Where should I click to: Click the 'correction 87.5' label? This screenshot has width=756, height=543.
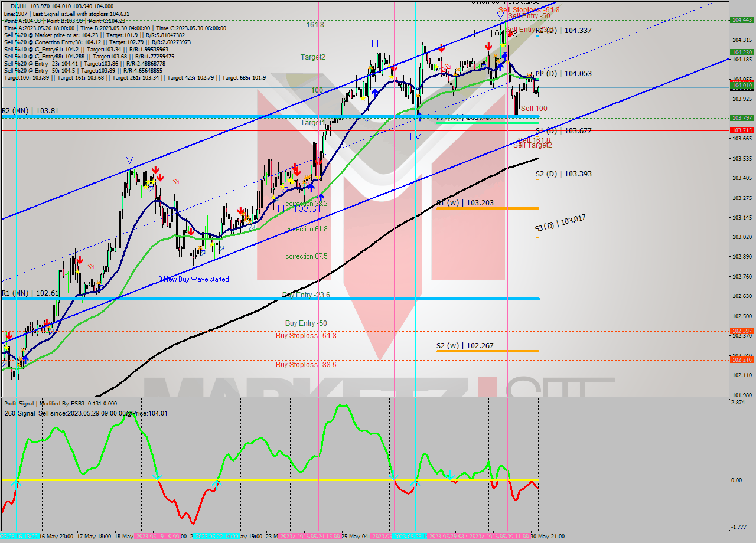[x=306, y=256]
